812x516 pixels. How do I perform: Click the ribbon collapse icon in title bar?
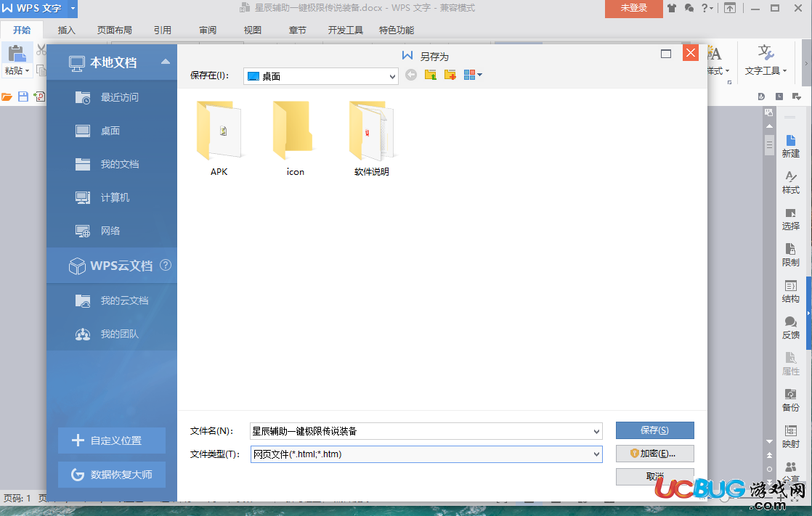coord(730,8)
